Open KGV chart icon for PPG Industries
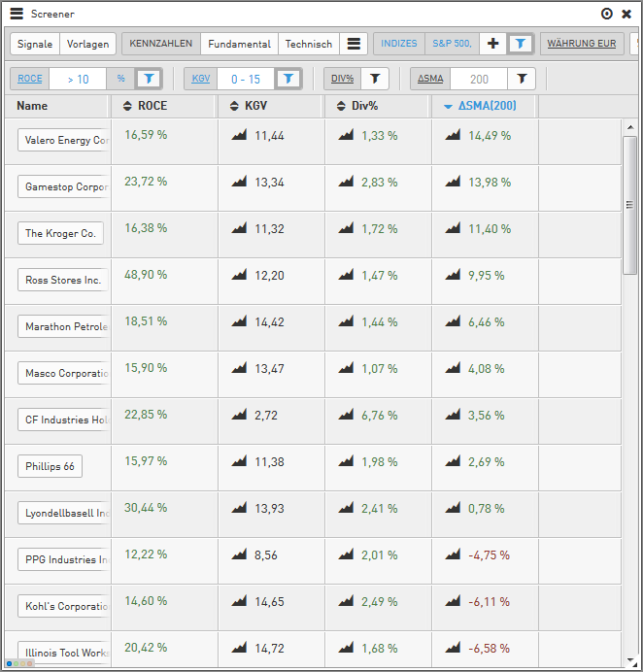The width and height of the screenshot is (643, 672). pyautogui.click(x=239, y=554)
